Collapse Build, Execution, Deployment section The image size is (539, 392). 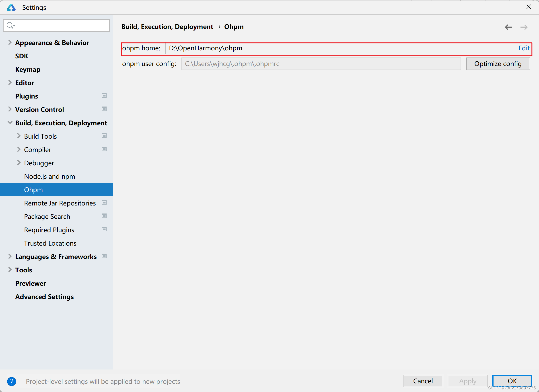click(x=10, y=123)
